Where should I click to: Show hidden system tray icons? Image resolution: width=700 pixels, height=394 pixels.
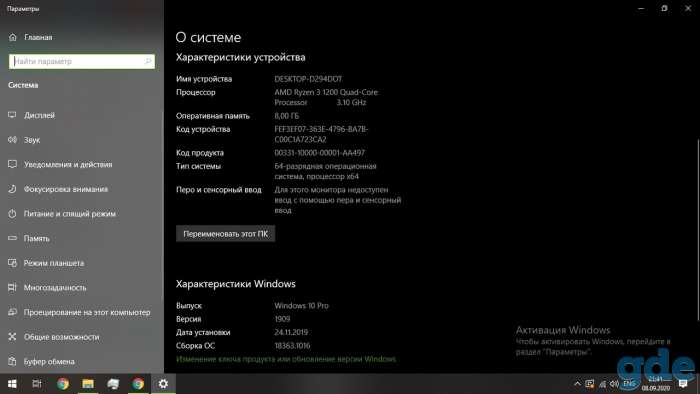click(x=577, y=384)
